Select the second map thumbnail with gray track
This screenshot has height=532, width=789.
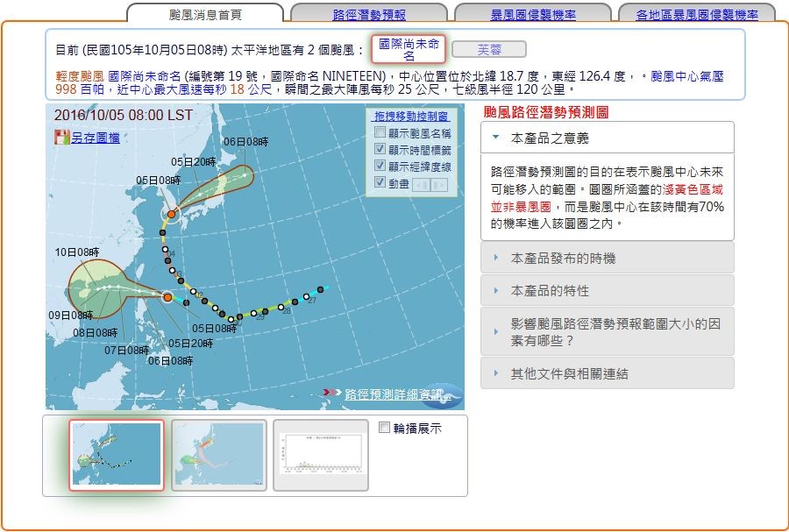point(218,455)
